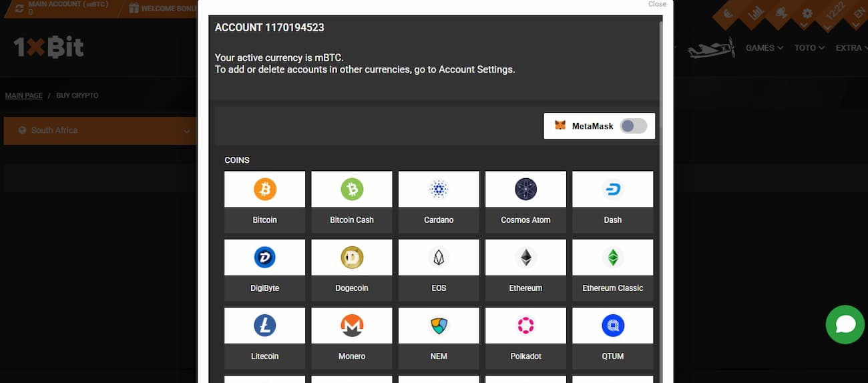
Task: Choose the EOS coin tile
Action: click(x=439, y=270)
